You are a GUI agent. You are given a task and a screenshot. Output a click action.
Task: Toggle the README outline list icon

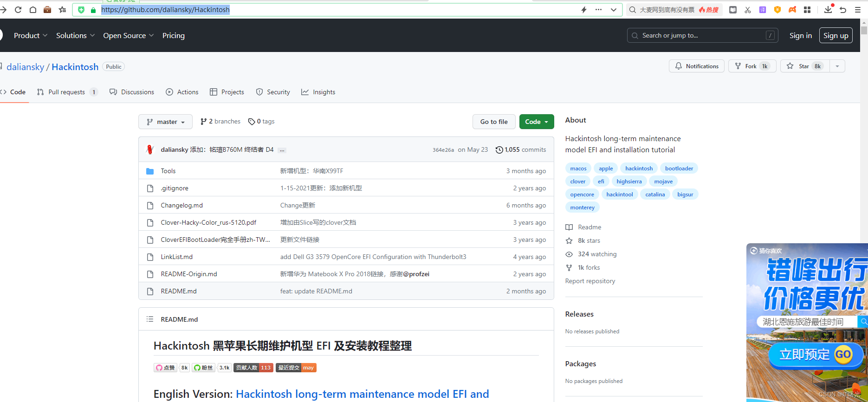tap(150, 319)
